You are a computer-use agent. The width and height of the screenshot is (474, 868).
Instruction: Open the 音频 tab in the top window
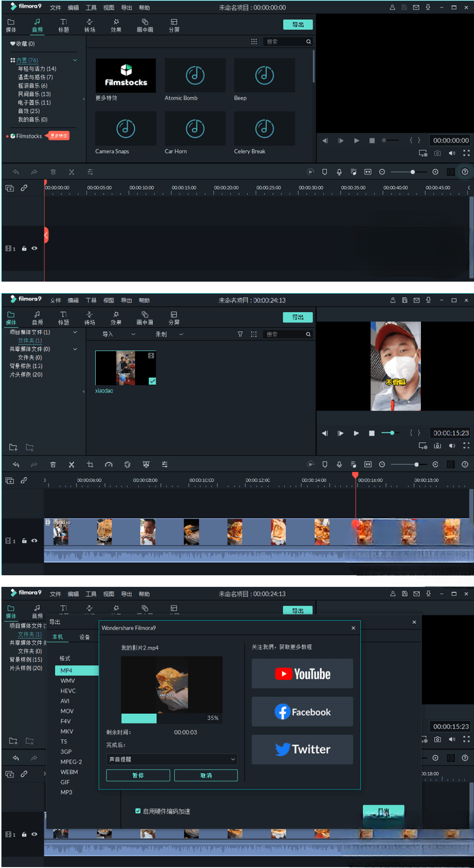(37, 25)
